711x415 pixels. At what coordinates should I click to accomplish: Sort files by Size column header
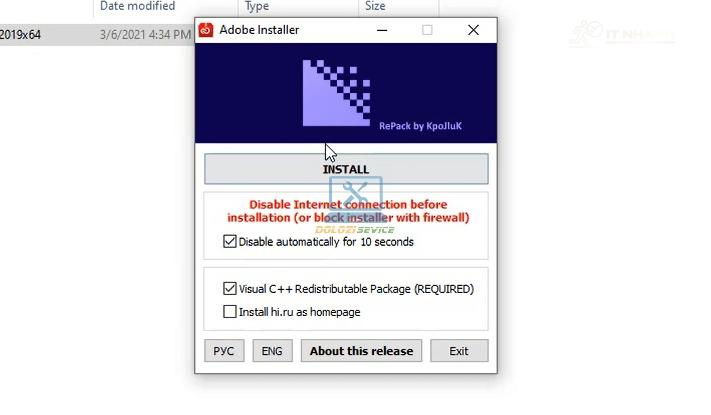(375, 6)
